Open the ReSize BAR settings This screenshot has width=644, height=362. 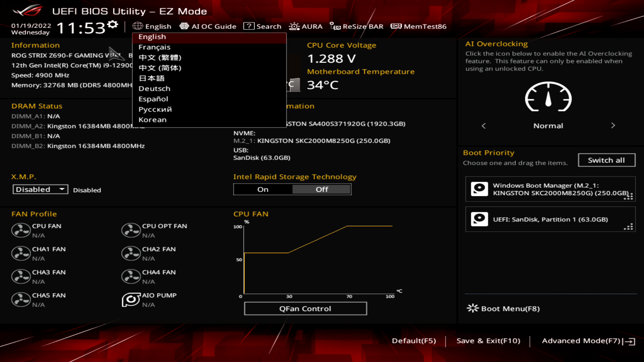(x=356, y=26)
